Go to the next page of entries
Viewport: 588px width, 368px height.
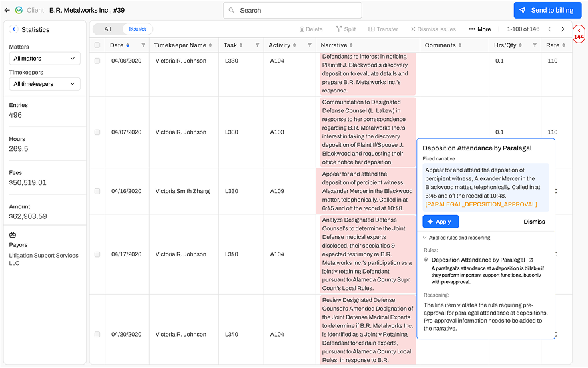(x=563, y=29)
